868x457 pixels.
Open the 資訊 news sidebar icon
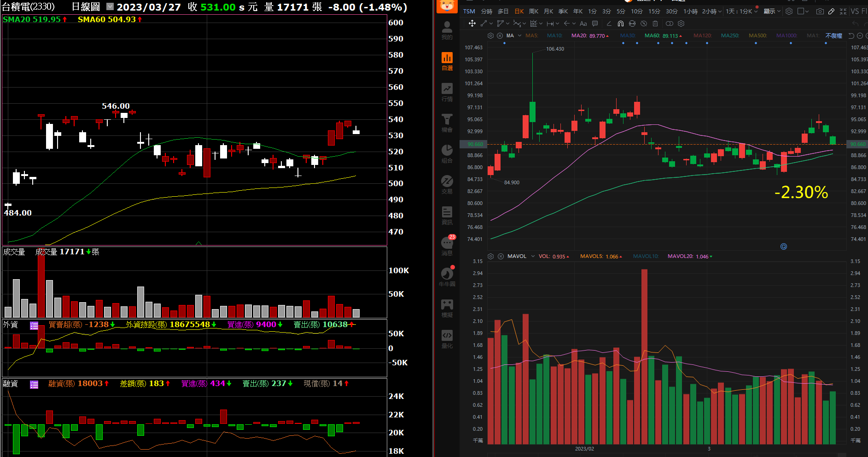pyautogui.click(x=447, y=216)
